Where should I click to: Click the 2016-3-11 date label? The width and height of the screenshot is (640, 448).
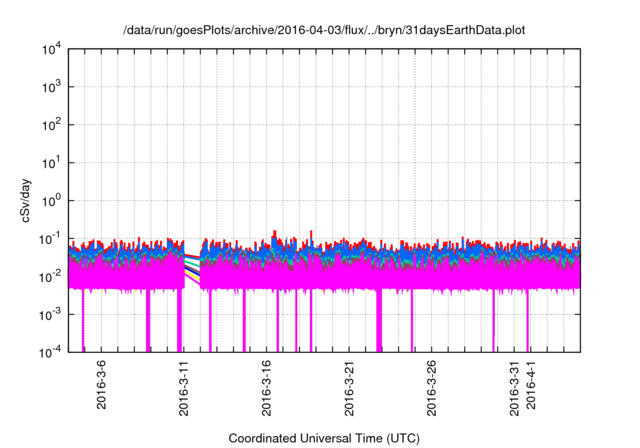pyautogui.click(x=184, y=388)
